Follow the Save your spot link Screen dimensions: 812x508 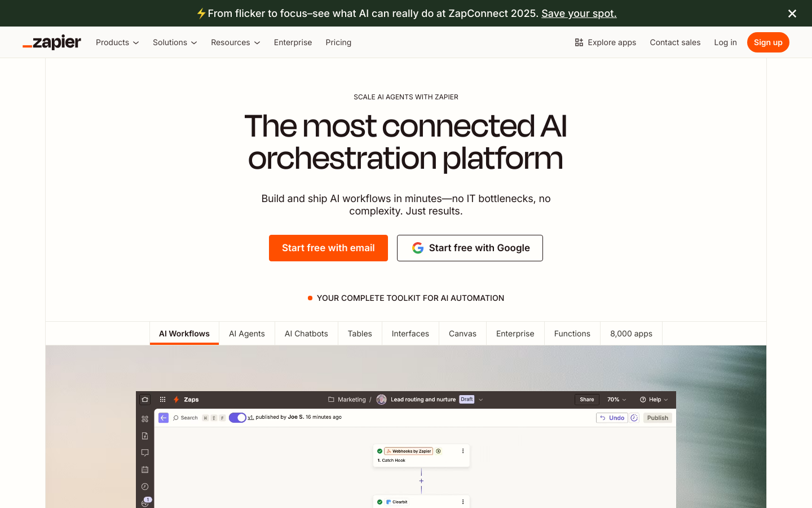579,14
